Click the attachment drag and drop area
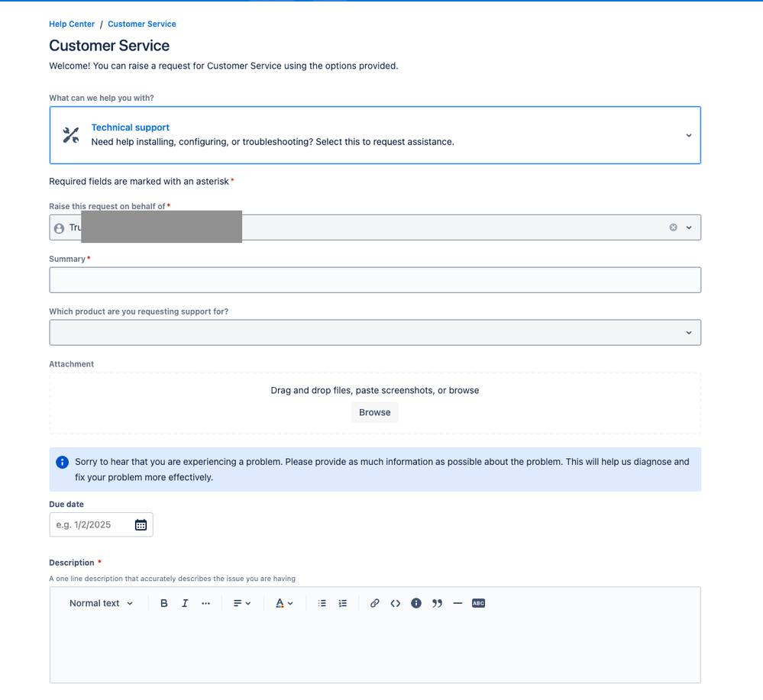The width and height of the screenshot is (763, 700). click(375, 403)
